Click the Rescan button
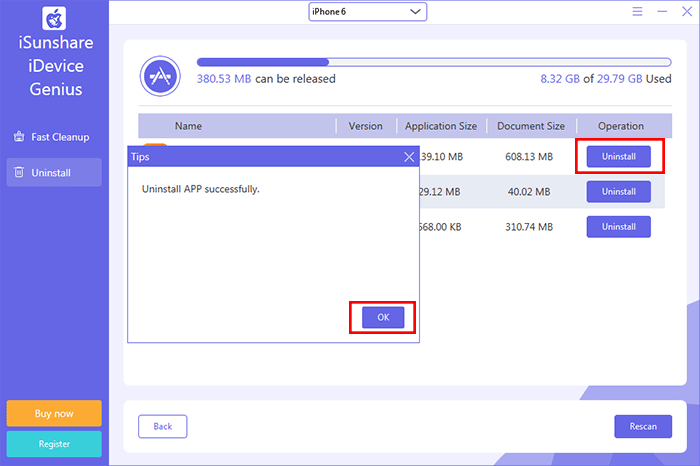 [x=643, y=427]
